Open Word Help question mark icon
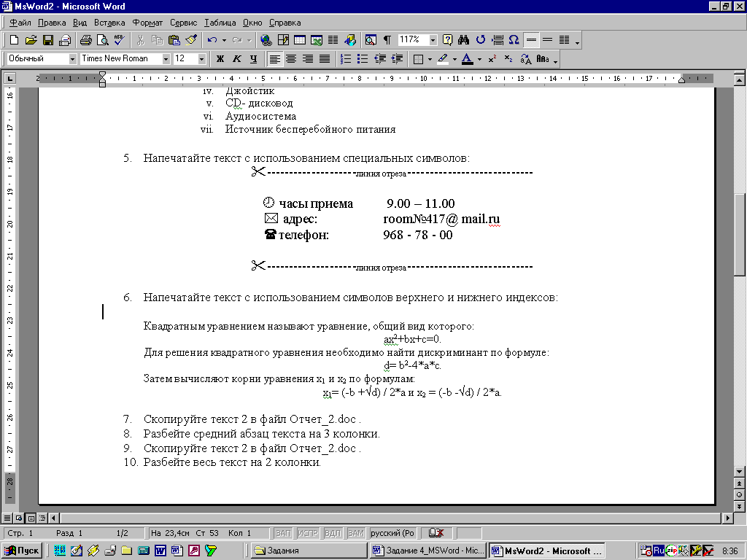This screenshot has width=747, height=560. pyautogui.click(x=447, y=41)
